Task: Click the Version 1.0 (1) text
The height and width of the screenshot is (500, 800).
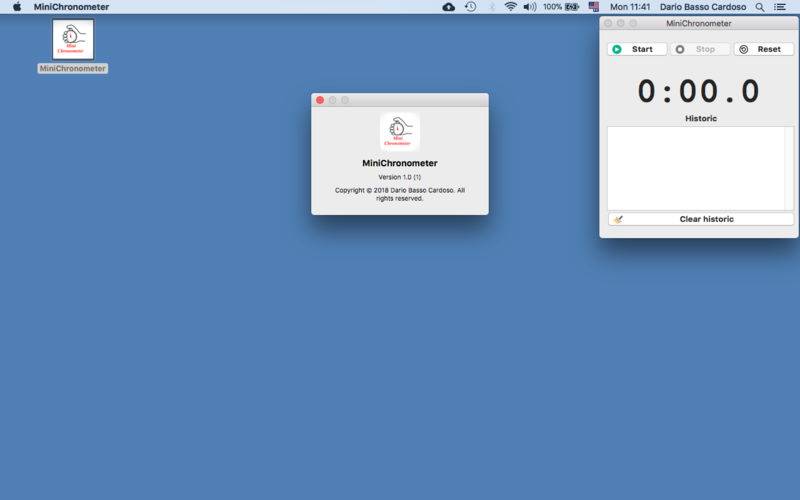Action: (399, 177)
